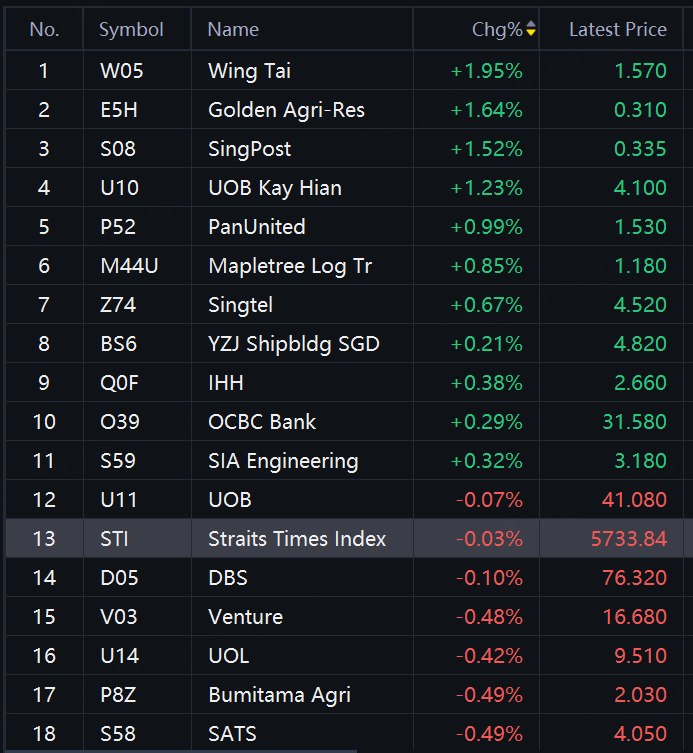Open SATS stock entry
The image size is (693, 753).
[232, 734]
